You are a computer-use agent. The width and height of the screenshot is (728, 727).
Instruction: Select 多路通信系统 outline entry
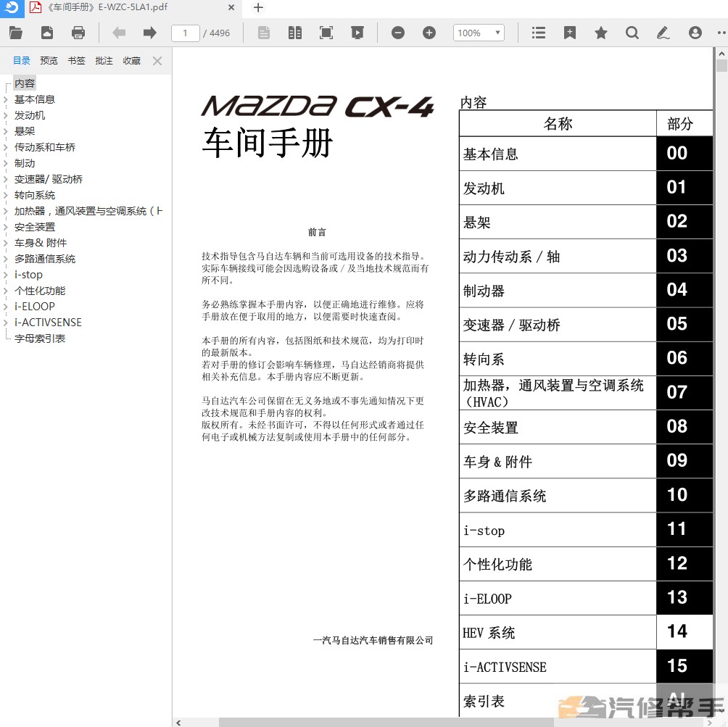(44, 259)
